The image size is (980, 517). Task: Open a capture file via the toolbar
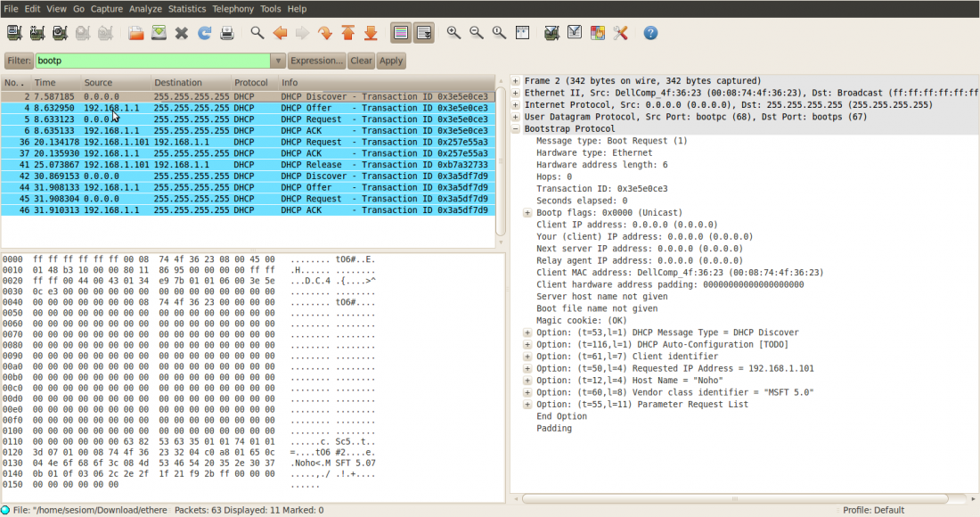pos(135,33)
